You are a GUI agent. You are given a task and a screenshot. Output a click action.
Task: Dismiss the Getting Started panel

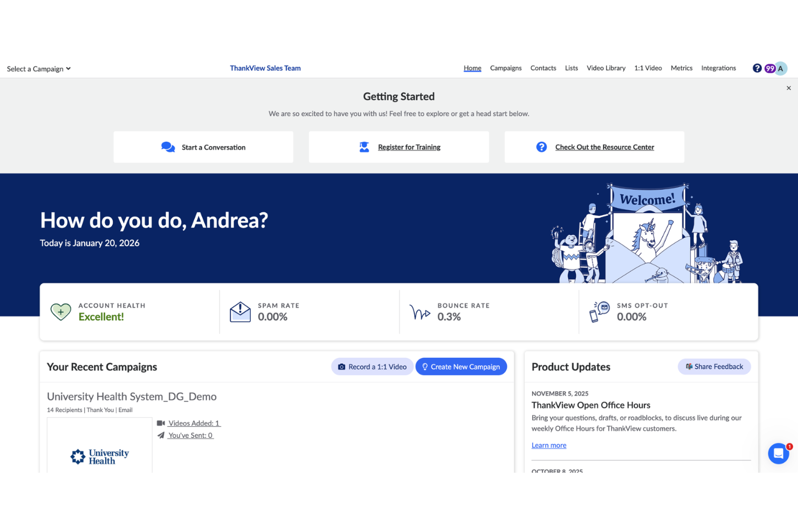coord(788,88)
